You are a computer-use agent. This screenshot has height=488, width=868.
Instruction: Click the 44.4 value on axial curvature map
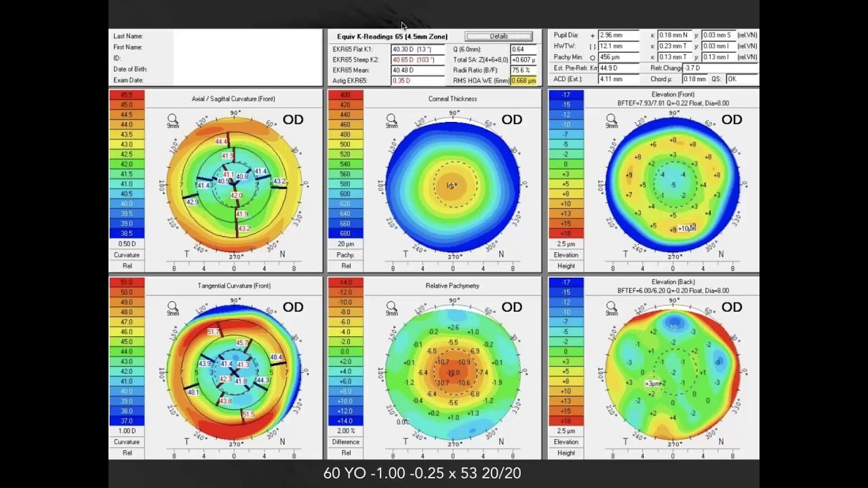(x=221, y=142)
